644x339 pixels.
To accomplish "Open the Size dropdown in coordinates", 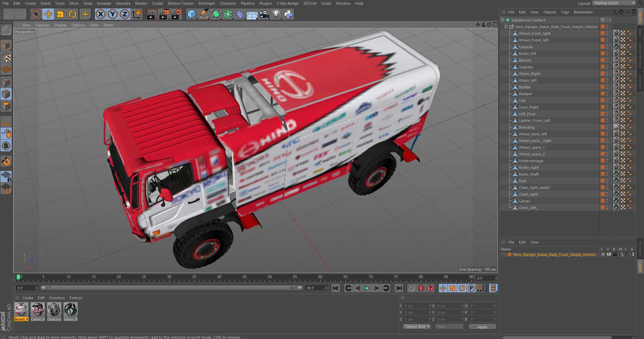I will pyautogui.click(x=449, y=327).
